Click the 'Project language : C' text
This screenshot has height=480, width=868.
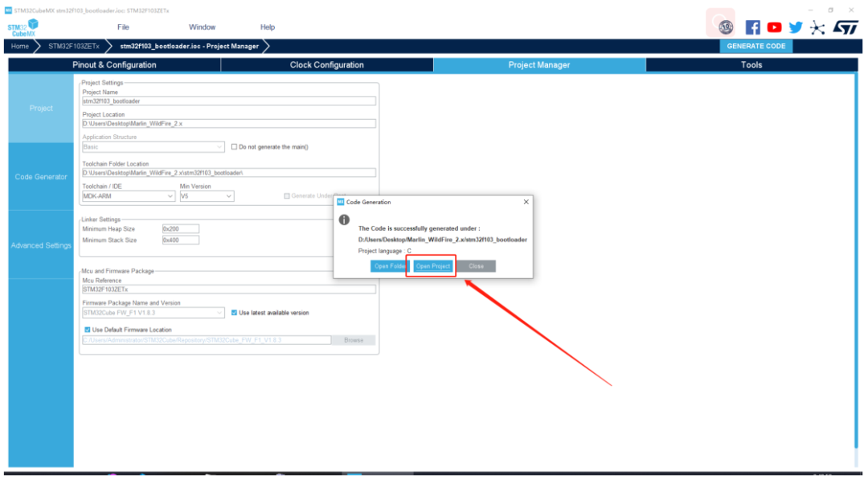point(385,251)
